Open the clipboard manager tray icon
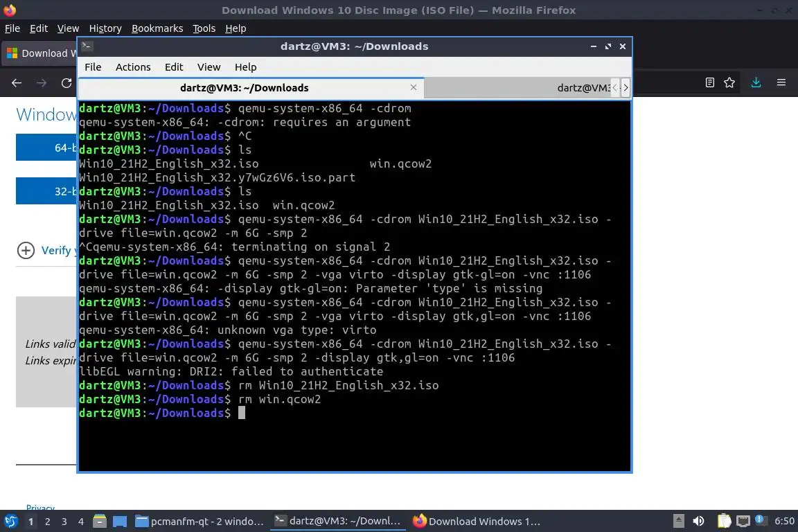Image resolution: width=798 pixels, height=532 pixels. [x=724, y=522]
